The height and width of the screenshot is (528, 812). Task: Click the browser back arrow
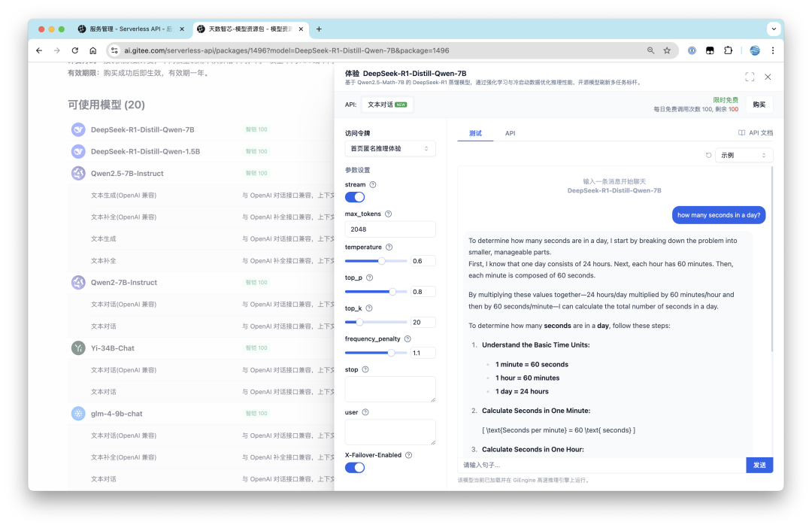(x=39, y=50)
